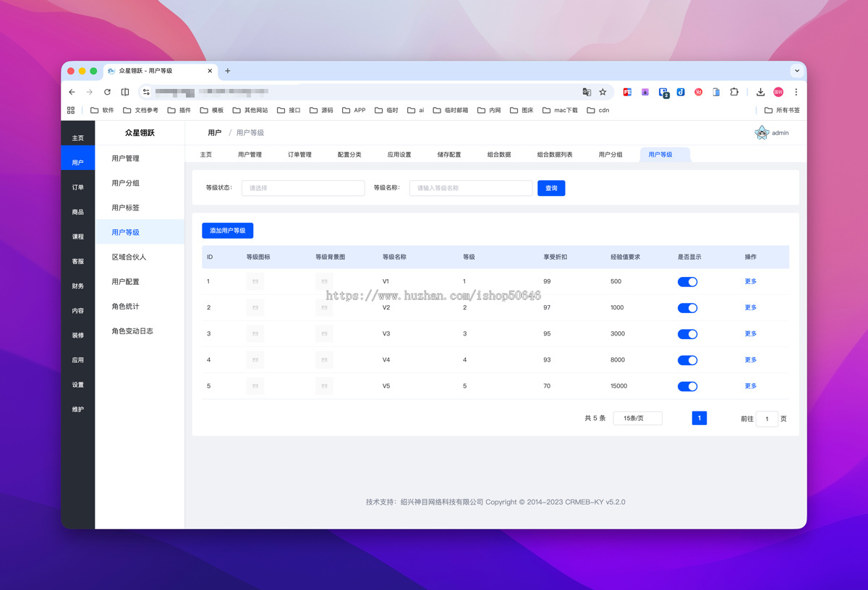Click the browser forward arrow
The width and height of the screenshot is (868, 590).
pyautogui.click(x=89, y=92)
